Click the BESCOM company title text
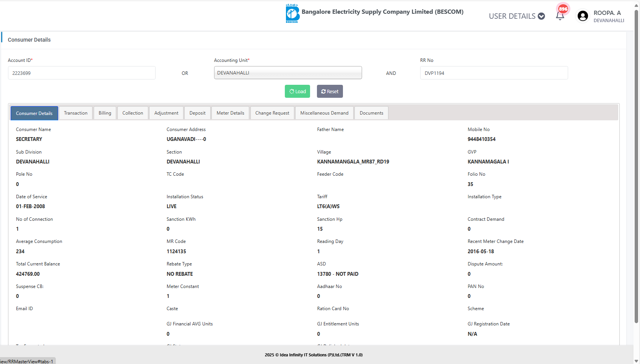 click(x=382, y=12)
